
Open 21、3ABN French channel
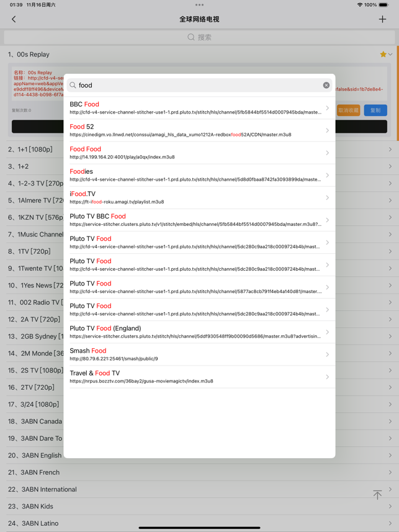pyautogui.click(x=200, y=472)
